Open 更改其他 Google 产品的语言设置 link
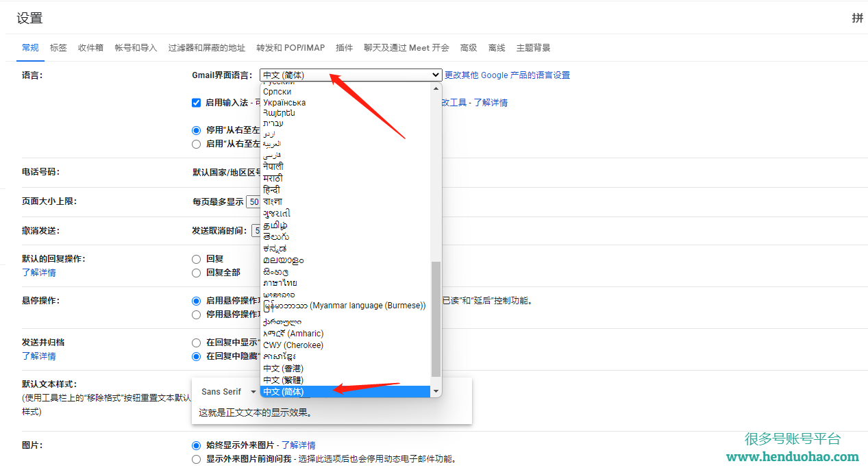 [507, 75]
